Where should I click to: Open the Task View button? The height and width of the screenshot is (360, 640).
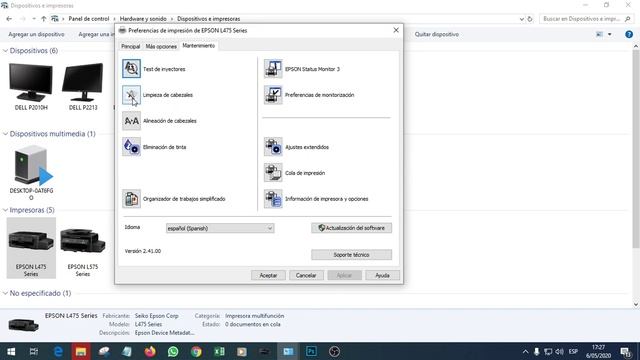(x=34, y=351)
